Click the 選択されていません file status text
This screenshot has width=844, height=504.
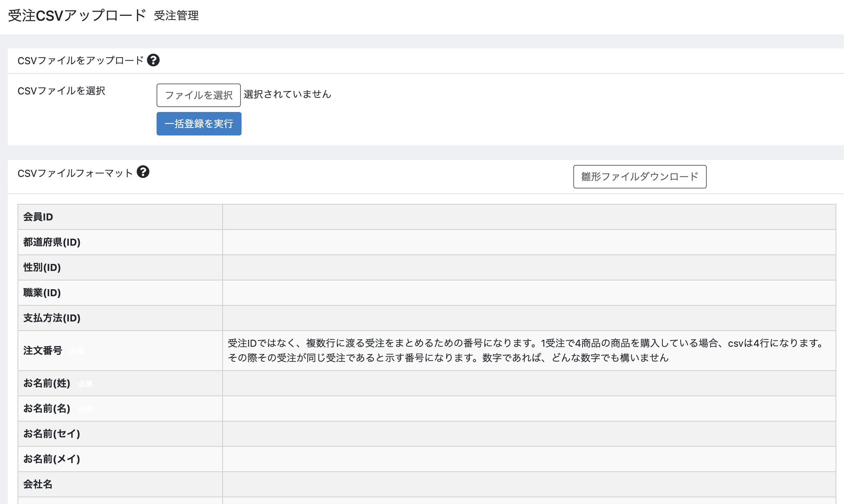point(288,94)
